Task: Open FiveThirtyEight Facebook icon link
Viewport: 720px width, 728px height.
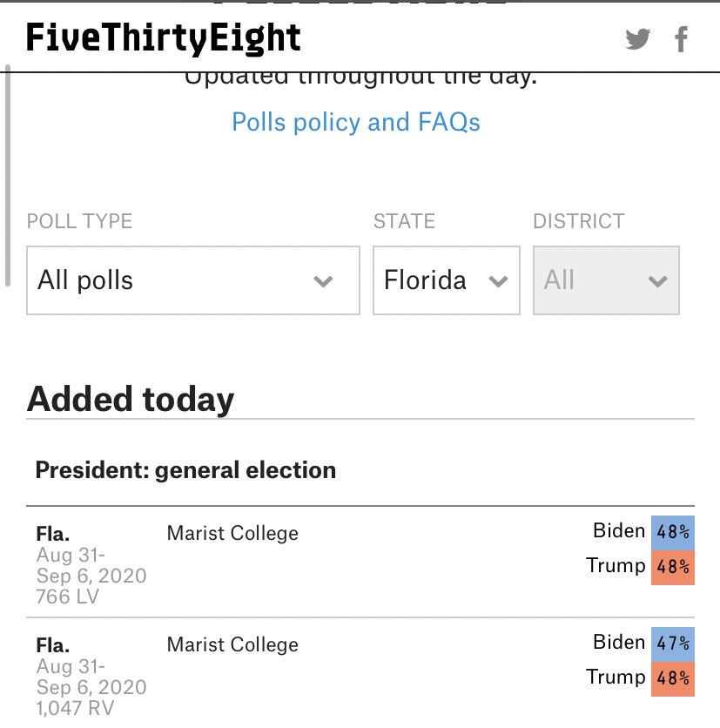Action: (x=682, y=39)
